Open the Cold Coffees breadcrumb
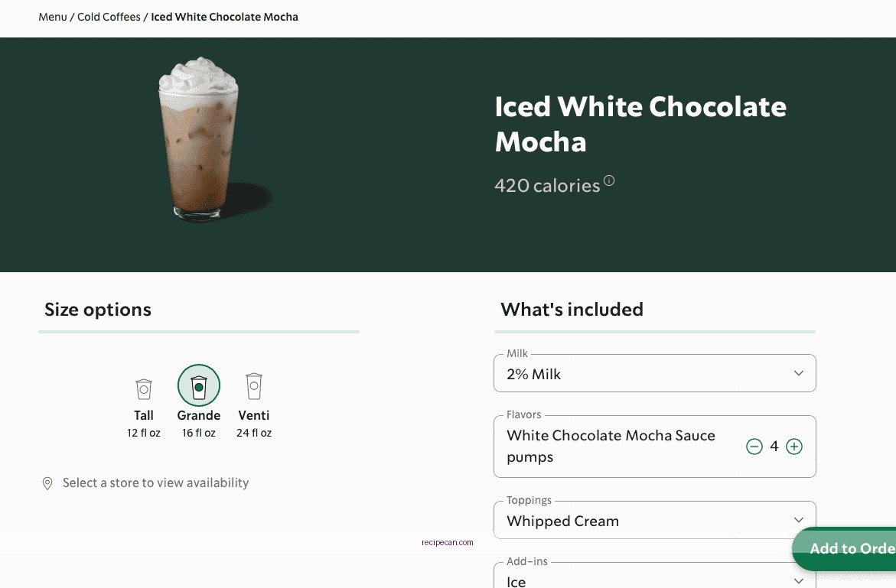 coord(109,17)
